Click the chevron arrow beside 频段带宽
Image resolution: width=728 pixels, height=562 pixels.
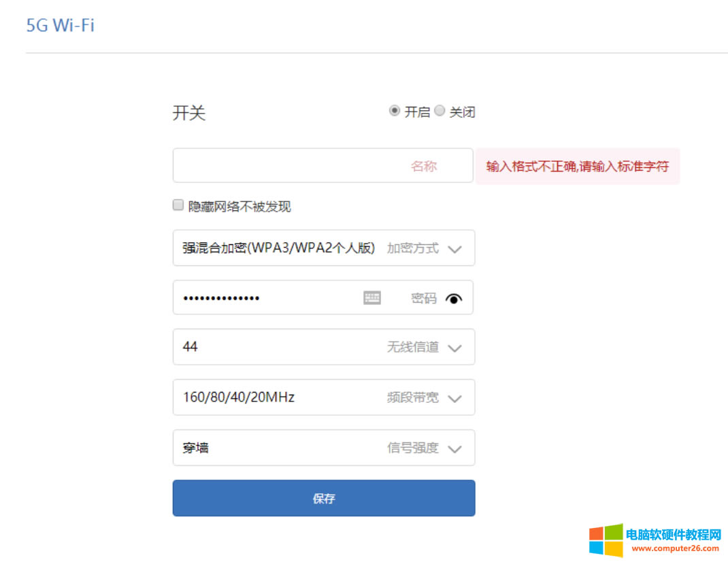(455, 399)
